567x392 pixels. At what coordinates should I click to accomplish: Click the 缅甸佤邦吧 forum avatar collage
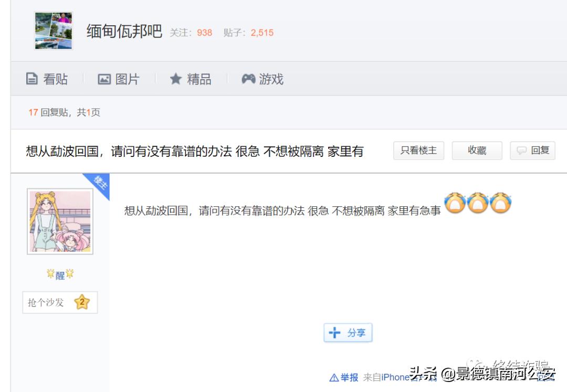[53, 30]
